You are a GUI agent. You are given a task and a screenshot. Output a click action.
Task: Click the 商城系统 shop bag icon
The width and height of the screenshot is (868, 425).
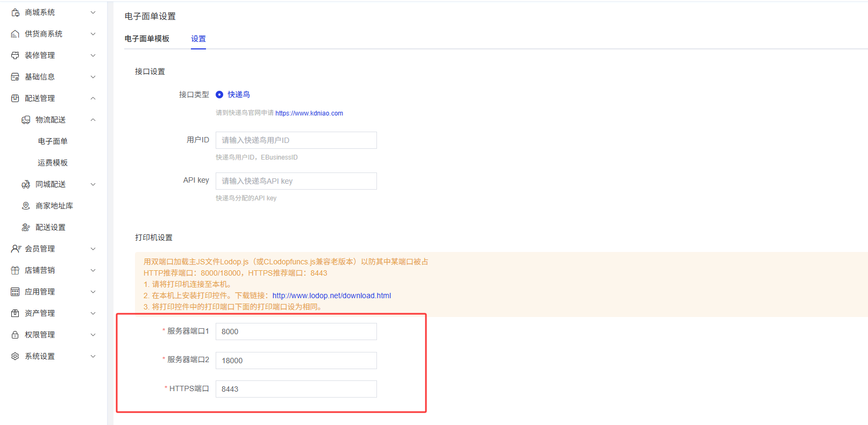point(15,12)
